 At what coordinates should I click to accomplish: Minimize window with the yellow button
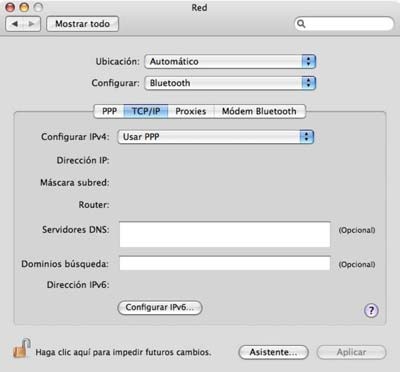24,7
